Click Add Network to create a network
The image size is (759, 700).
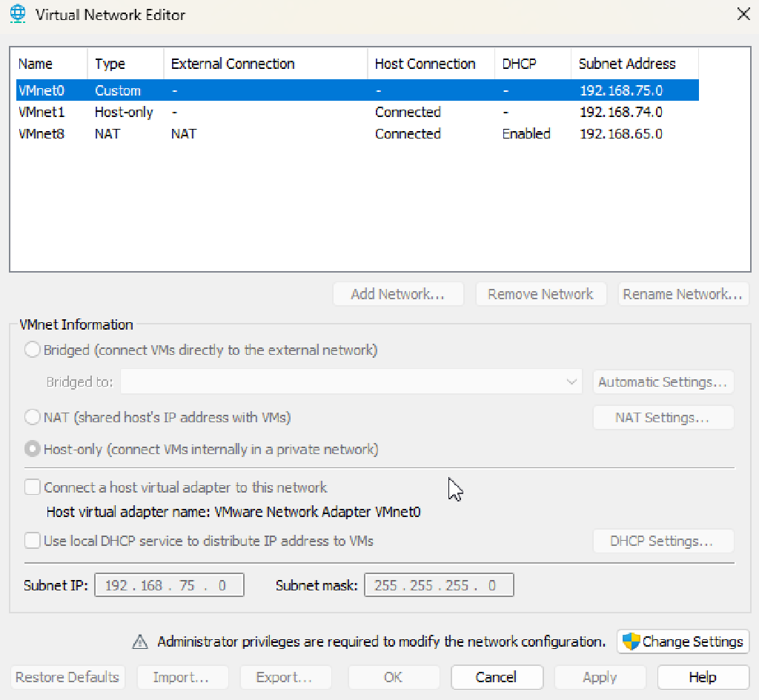[x=398, y=293]
